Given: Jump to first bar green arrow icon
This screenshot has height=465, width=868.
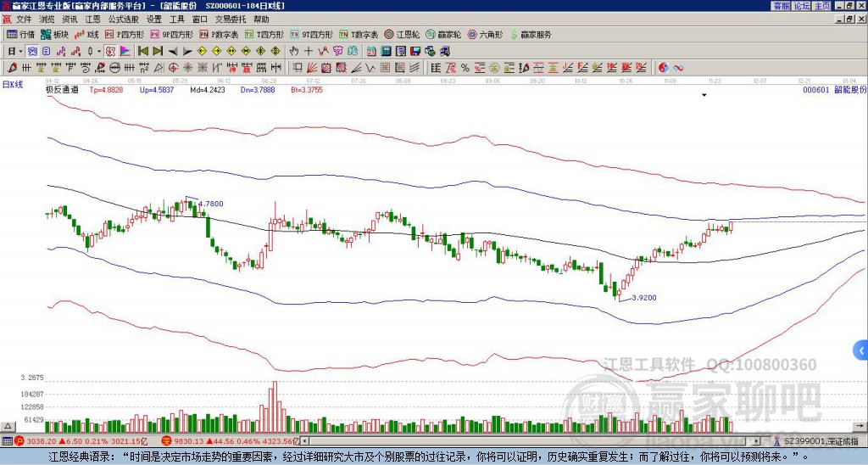Looking at the screenshot, I should (143, 52).
